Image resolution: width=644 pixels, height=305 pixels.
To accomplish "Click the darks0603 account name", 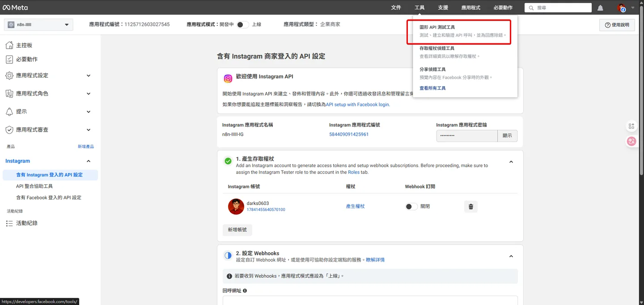I will [x=258, y=203].
